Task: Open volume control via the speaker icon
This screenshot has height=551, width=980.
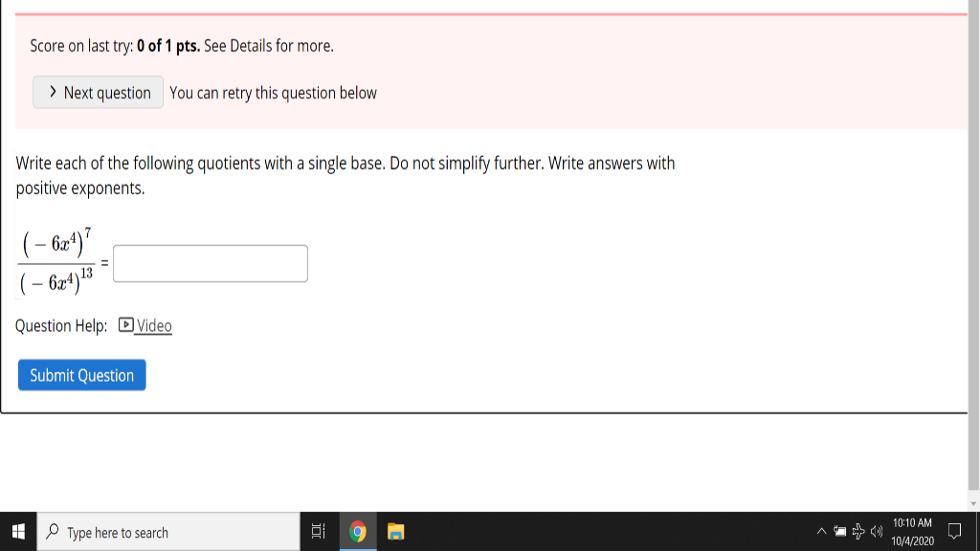Action: pos(877,531)
